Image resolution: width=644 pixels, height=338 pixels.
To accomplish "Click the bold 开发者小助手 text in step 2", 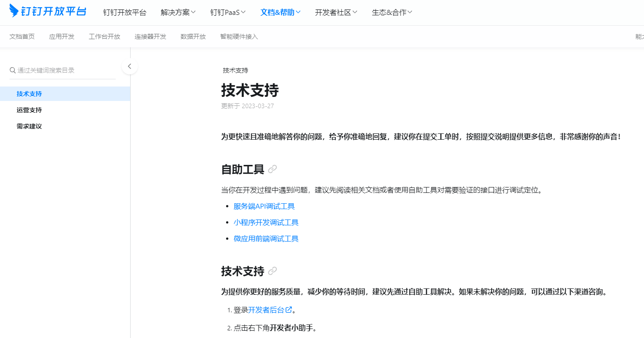I will [x=291, y=328].
